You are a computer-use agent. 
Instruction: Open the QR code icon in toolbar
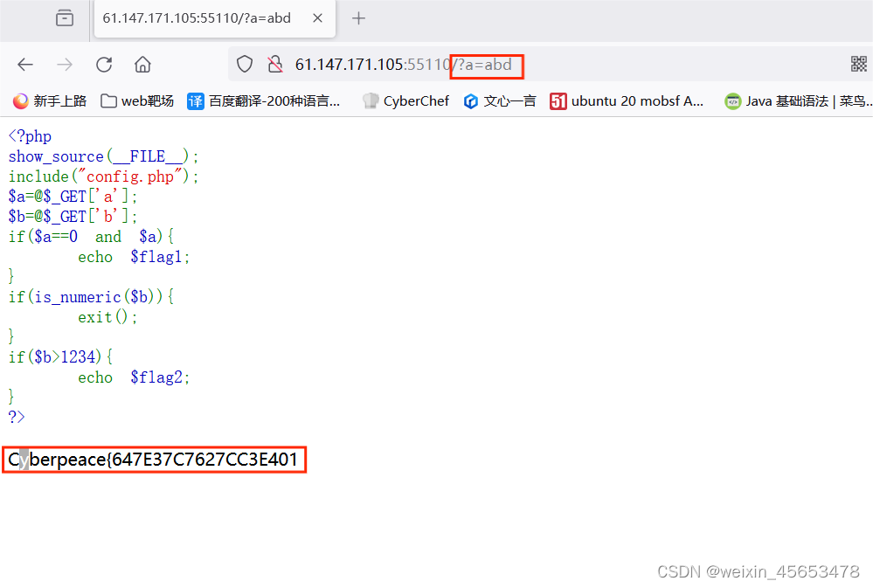pos(858,64)
